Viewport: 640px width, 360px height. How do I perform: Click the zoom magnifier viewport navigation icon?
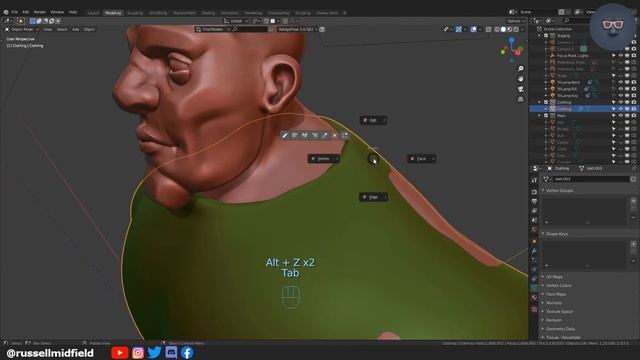click(x=520, y=69)
